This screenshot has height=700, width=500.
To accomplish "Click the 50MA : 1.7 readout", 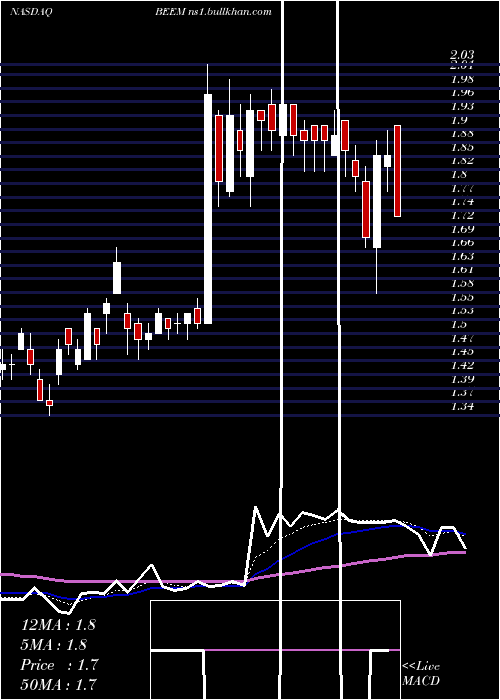I will click(58, 684).
